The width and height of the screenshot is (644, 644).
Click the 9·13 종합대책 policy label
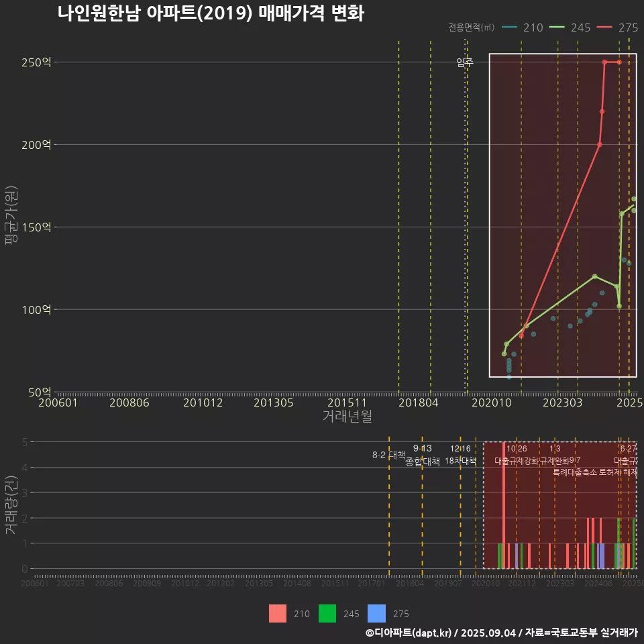coord(423,455)
